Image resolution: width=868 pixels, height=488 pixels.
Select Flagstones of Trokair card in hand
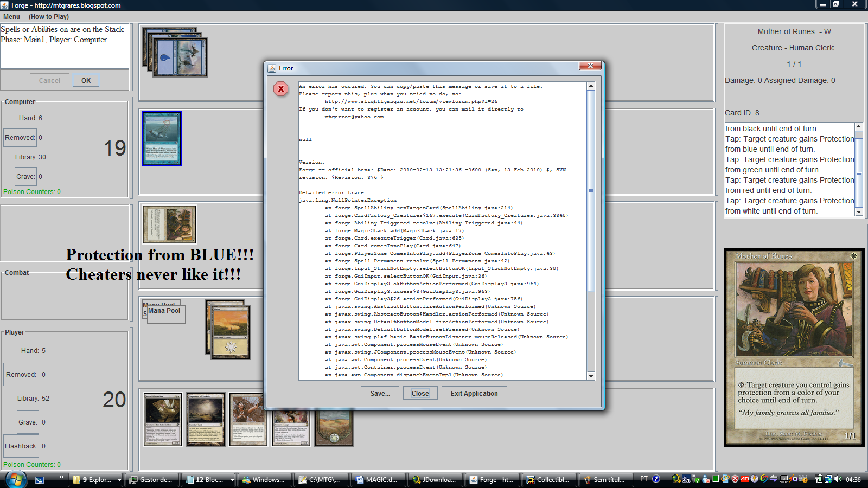pyautogui.click(x=206, y=420)
